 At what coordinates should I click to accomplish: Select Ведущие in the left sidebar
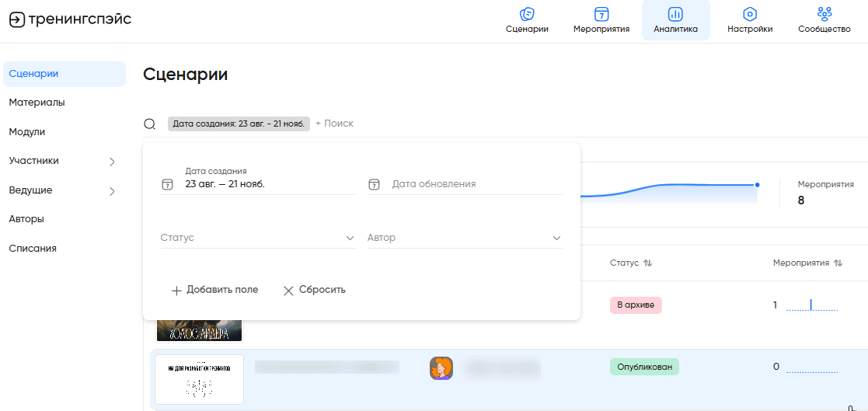coord(30,190)
